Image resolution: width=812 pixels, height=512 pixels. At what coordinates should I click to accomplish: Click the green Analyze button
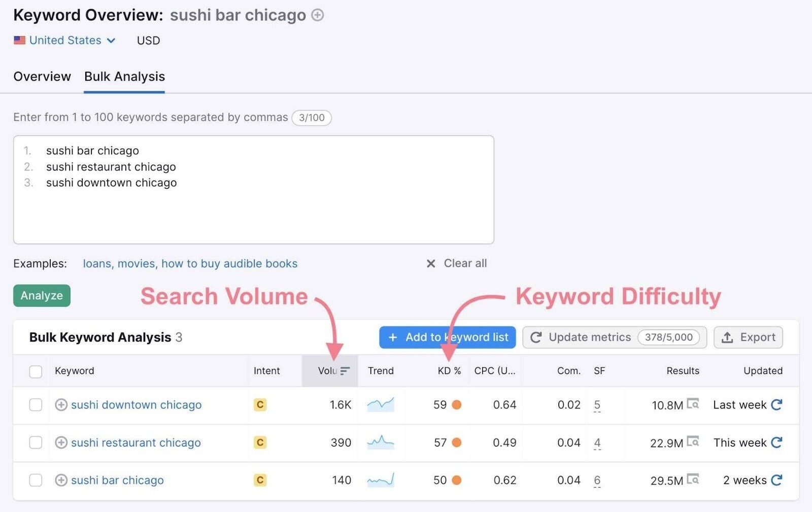(42, 296)
